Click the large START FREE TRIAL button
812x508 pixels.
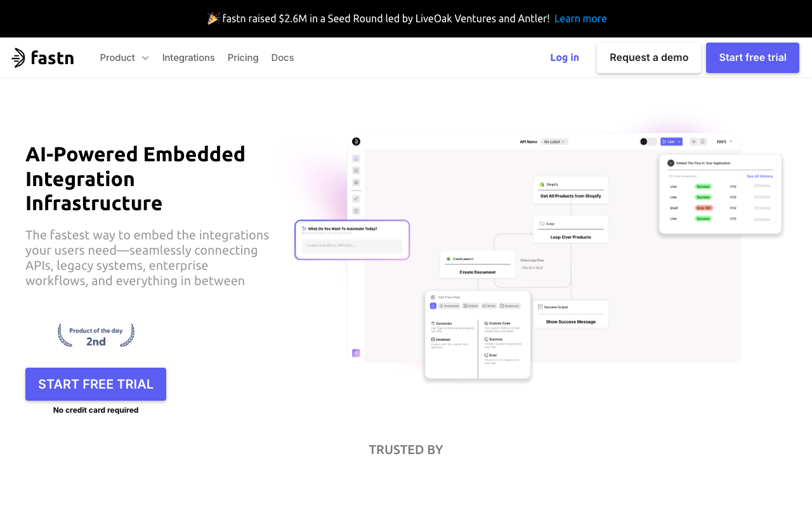click(x=96, y=384)
